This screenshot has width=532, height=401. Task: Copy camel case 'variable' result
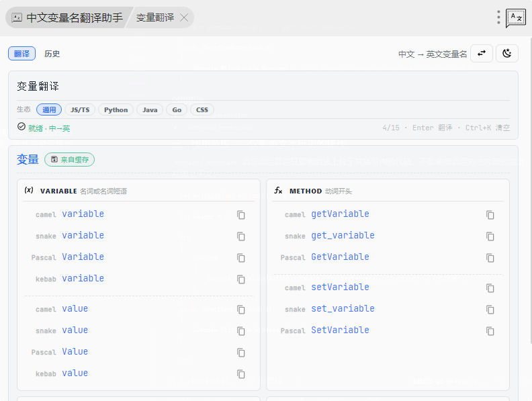tap(241, 215)
